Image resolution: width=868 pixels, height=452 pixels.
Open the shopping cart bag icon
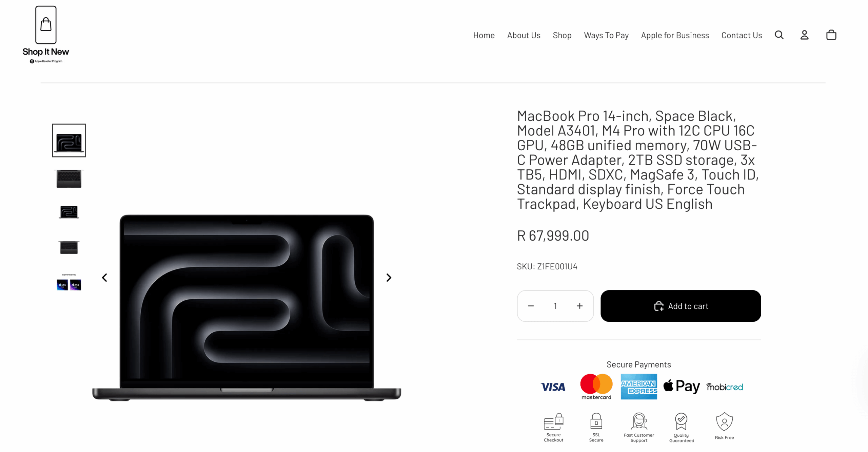[831, 35]
